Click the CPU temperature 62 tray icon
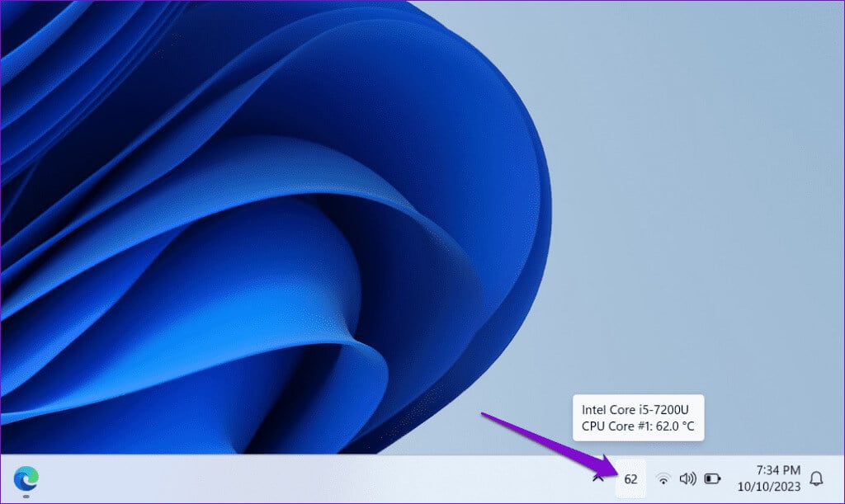The width and height of the screenshot is (845, 504). (630, 478)
